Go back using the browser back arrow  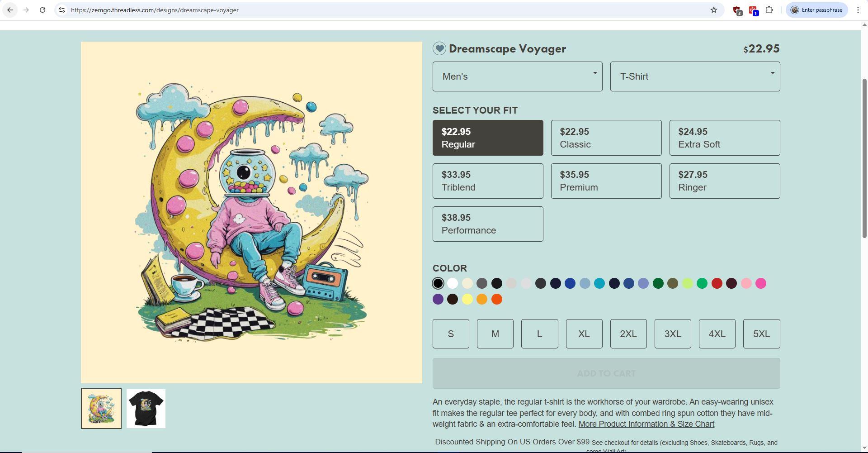pyautogui.click(x=10, y=10)
